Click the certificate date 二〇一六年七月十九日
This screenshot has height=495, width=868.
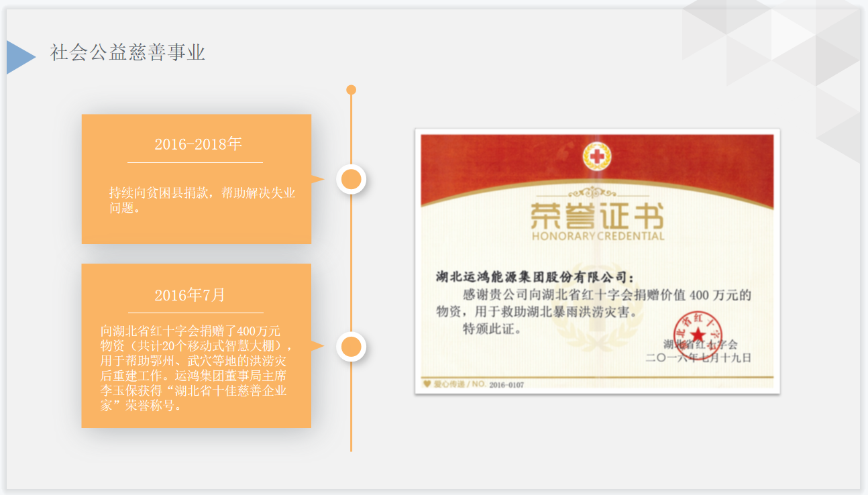pyautogui.click(x=698, y=358)
